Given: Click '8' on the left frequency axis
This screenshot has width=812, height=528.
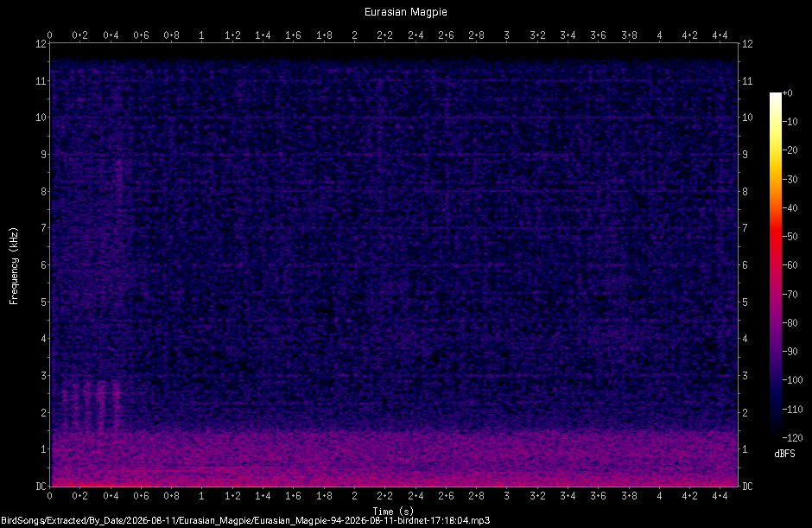Looking at the screenshot, I should [x=43, y=191].
